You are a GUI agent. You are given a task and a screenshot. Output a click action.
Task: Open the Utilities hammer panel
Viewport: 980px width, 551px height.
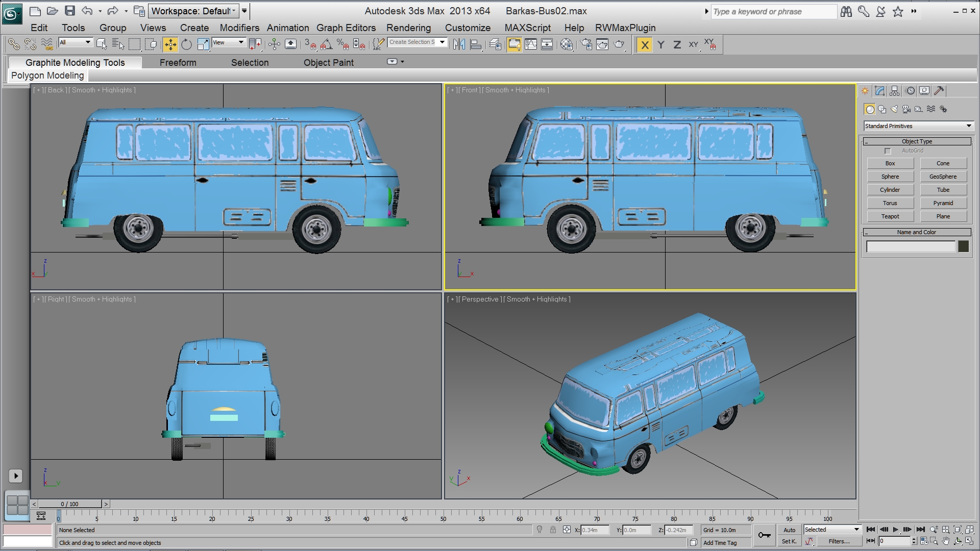[939, 91]
